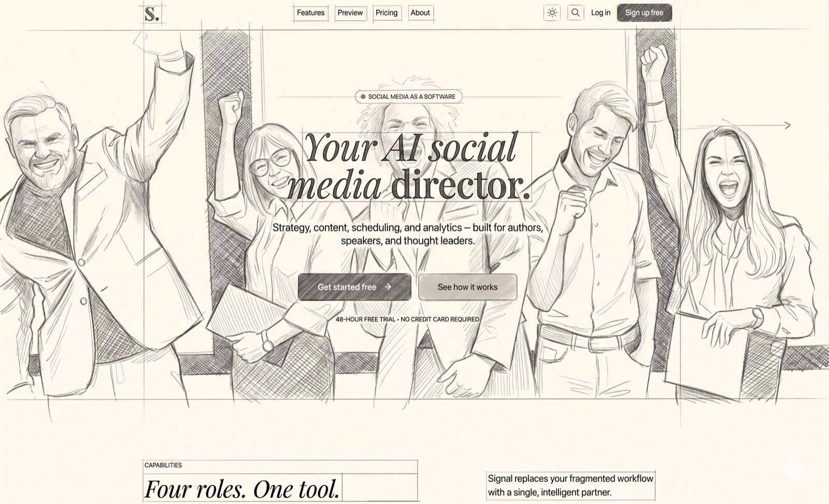This screenshot has height=504, width=829.
Task: Click the Log in link
Action: coord(601,12)
